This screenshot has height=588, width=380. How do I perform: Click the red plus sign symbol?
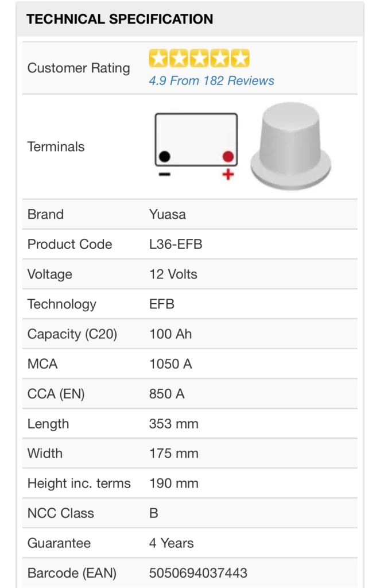coord(228,174)
